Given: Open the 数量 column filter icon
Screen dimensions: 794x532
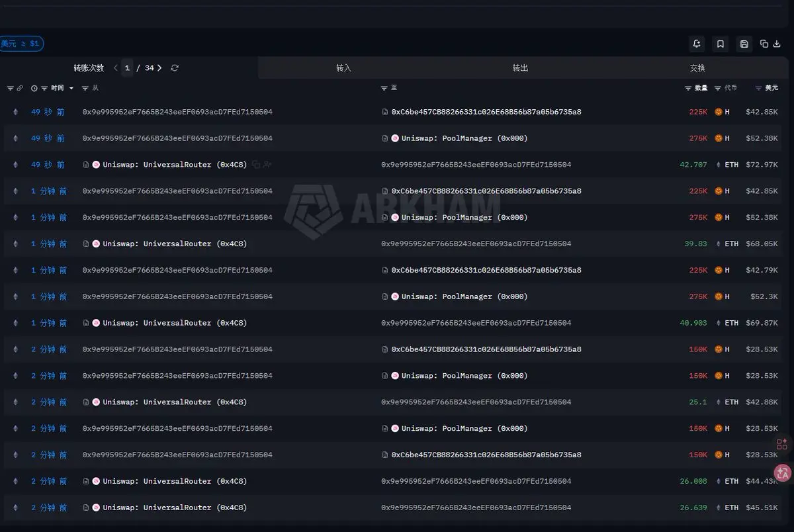Looking at the screenshot, I should pyautogui.click(x=688, y=88).
